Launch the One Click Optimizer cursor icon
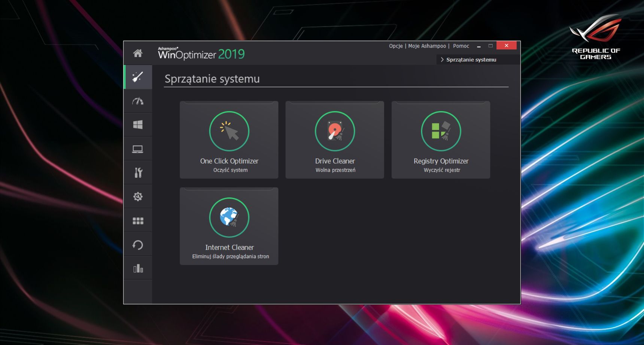The width and height of the screenshot is (644, 345). 229,131
